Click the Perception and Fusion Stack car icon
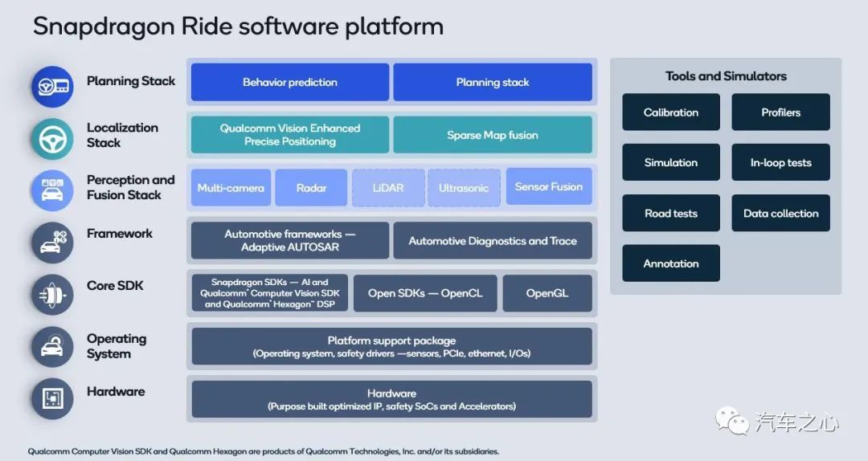 52,190
